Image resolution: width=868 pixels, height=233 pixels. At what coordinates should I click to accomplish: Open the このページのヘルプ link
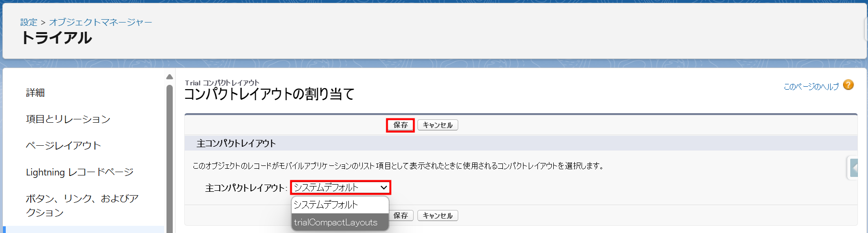[811, 87]
